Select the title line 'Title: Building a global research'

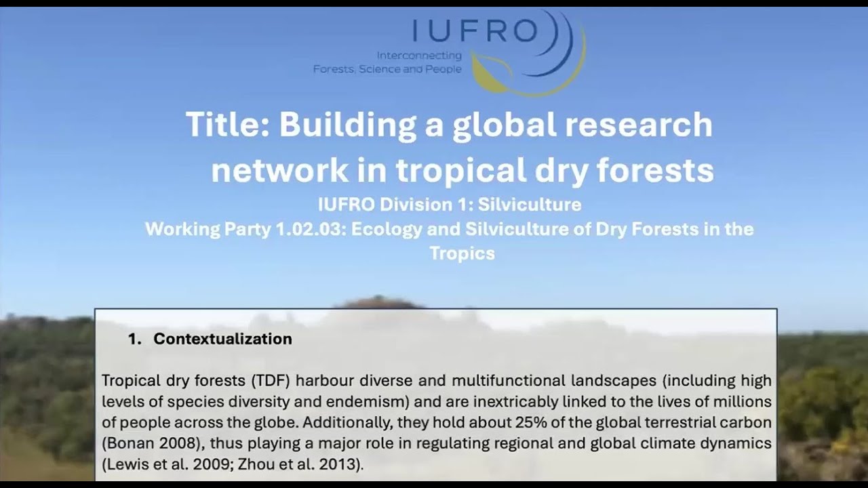[449, 125]
